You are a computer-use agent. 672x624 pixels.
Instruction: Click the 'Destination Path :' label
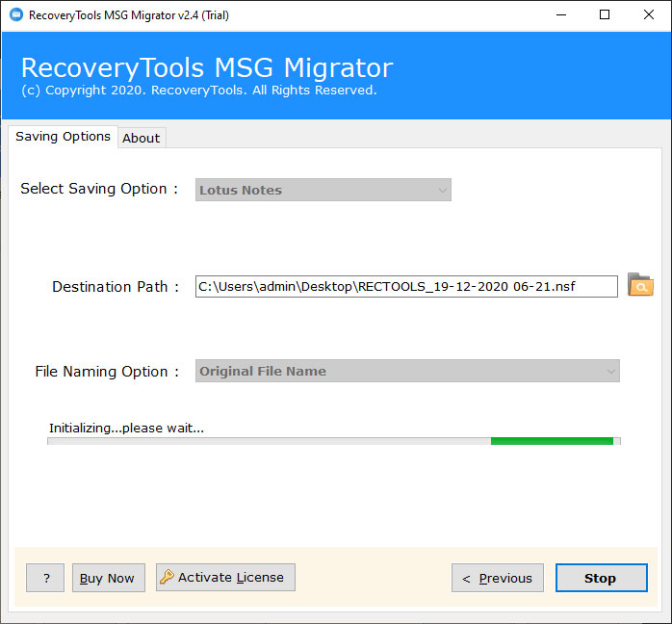point(116,287)
